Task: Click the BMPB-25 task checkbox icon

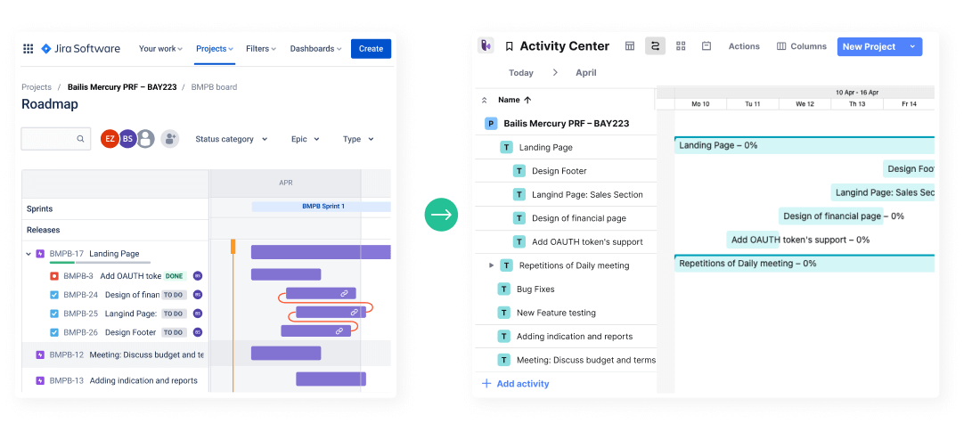Action: [53, 314]
